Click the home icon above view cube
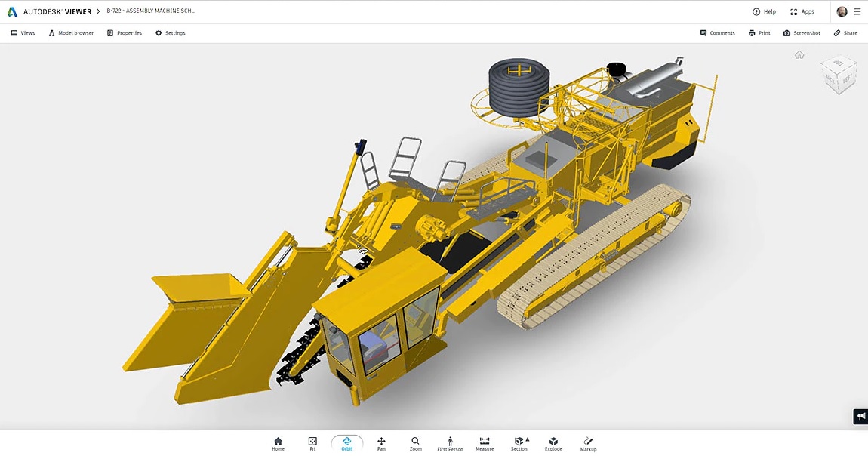Image resolution: width=868 pixels, height=456 pixels. click(799, 55)
